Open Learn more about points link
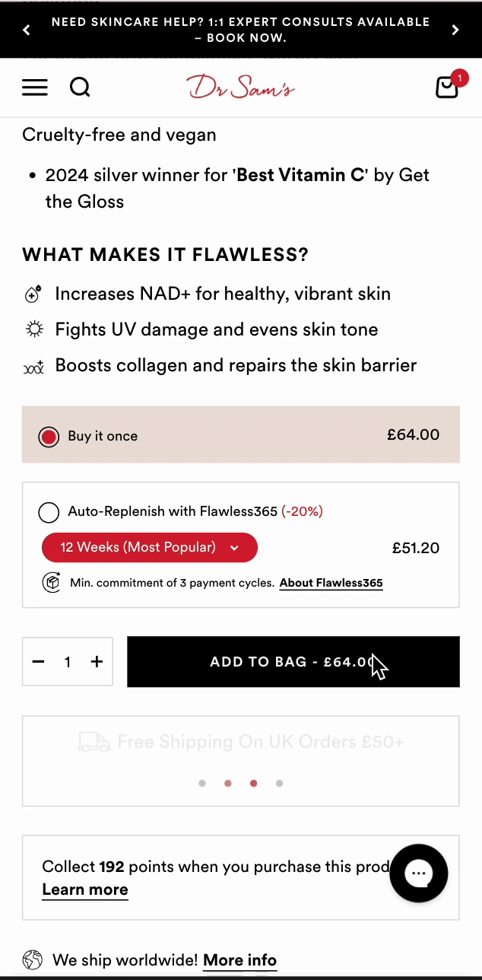Screen dimensions: 482x980 85,889
